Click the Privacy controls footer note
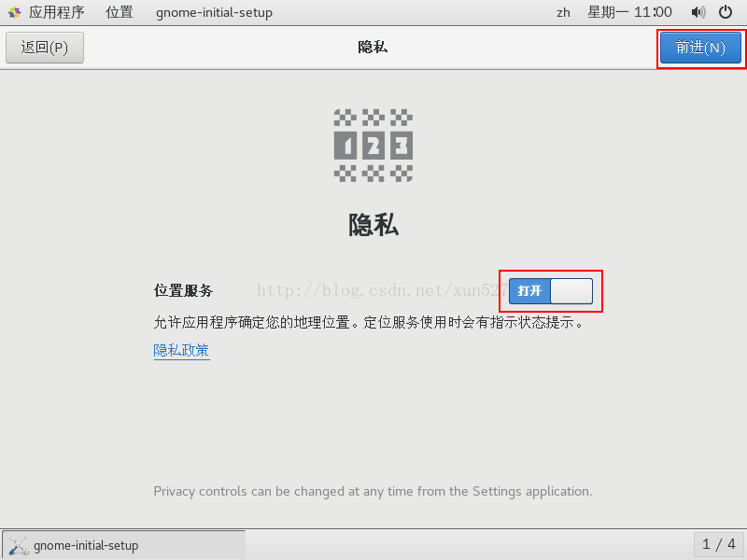 point(373,492)
